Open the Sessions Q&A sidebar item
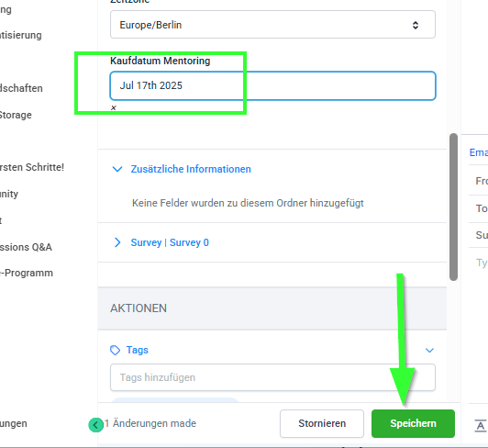Viewport: 488px width, 448px height. pyautogui.click(x=26, y=247)
